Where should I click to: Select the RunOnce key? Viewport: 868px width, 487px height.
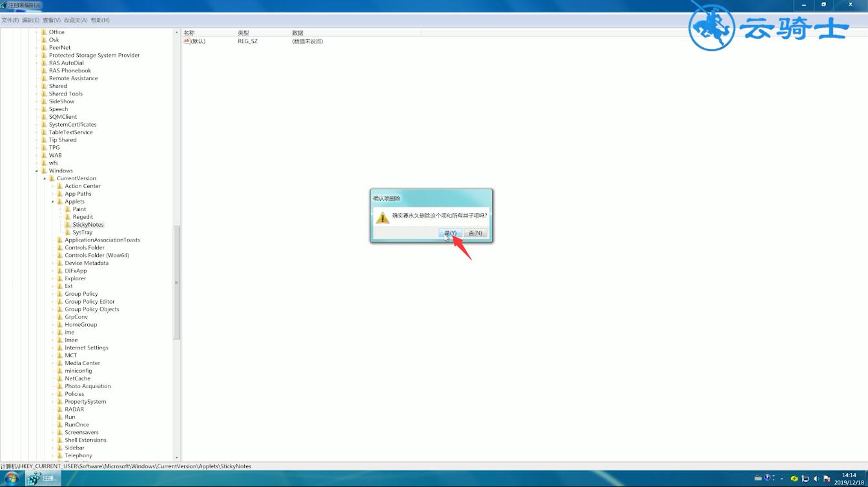pyautogui.click(x=77, y=425)
